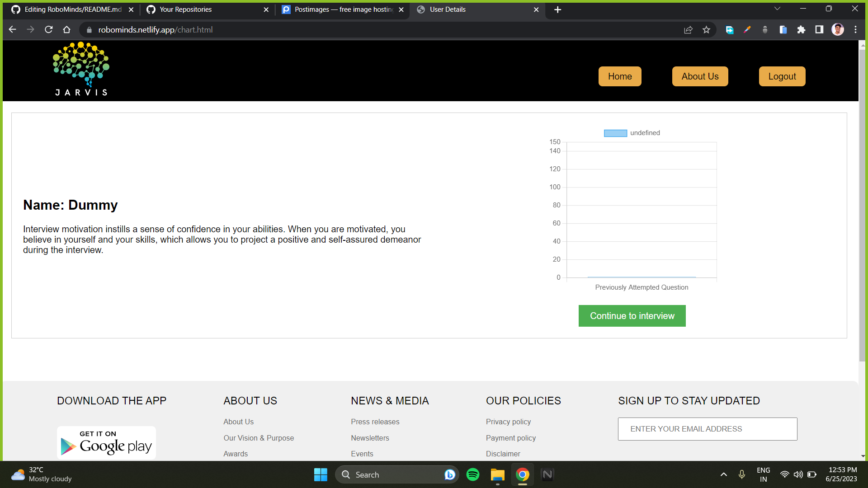Image resolution: width=868 pixels, height=488 pixels.
Task: Expand the tab search dropdown arrow
Action: tap(777, 9)
